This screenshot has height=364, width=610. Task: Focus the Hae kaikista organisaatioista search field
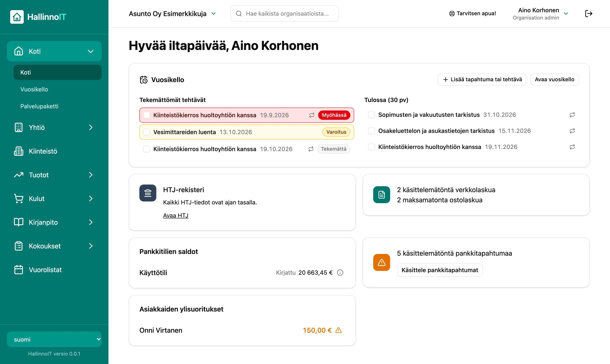284,14
